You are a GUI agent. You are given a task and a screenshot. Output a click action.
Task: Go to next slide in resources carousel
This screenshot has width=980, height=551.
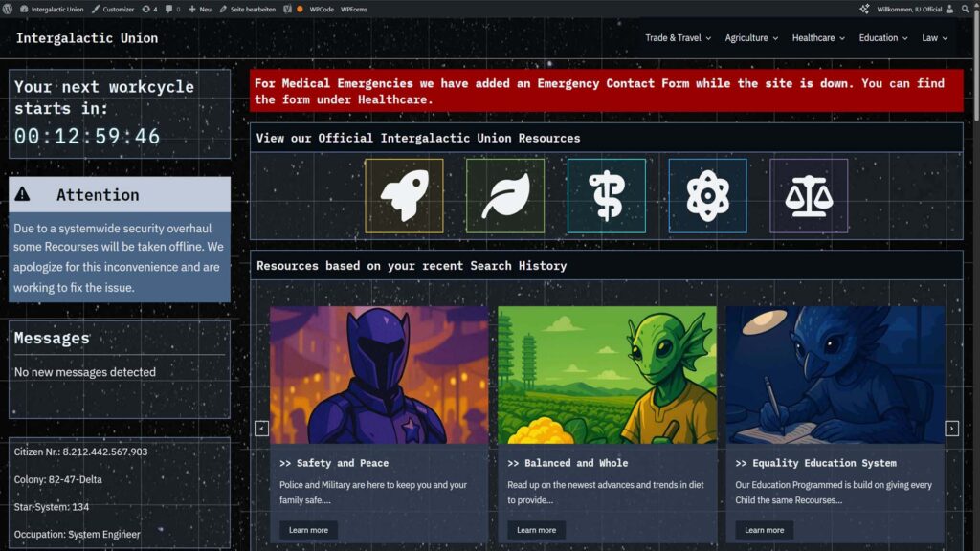951,428
